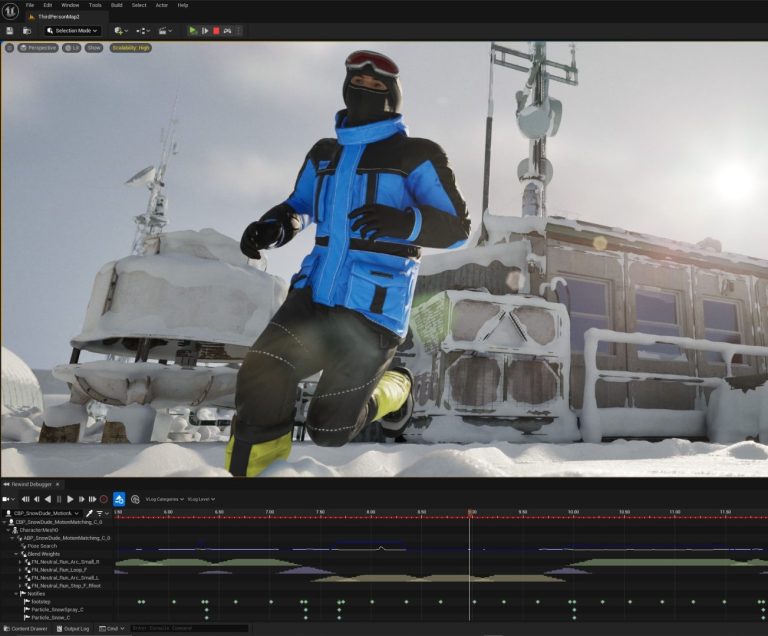
Task: Click the eyedropper actor picker icon
Action: tap(89, 513)
